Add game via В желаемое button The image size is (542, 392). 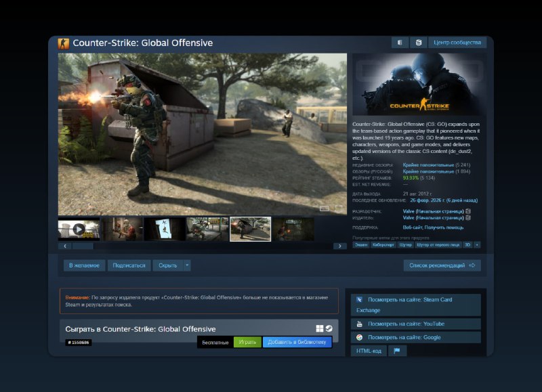click(x=85, y=265)
